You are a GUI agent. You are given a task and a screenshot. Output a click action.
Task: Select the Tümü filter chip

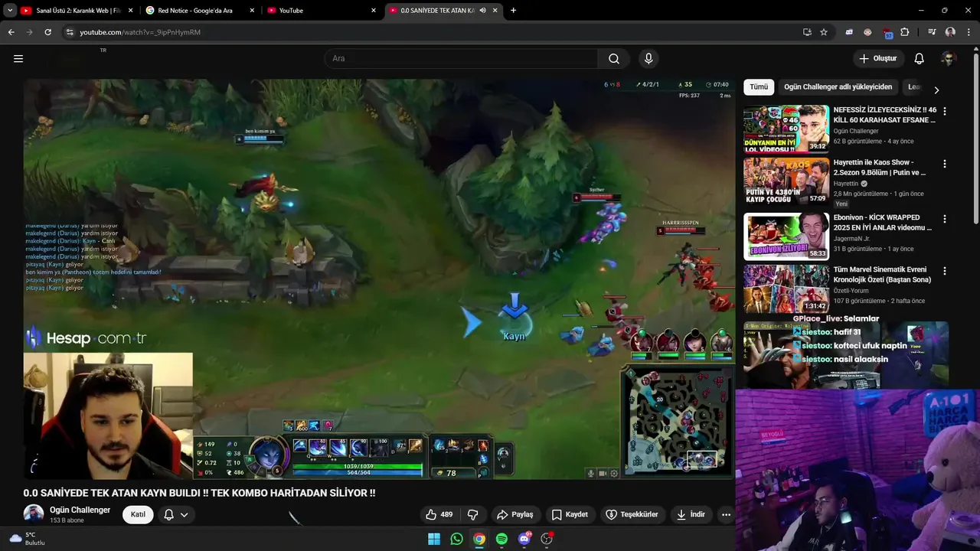tap(759, 87)
